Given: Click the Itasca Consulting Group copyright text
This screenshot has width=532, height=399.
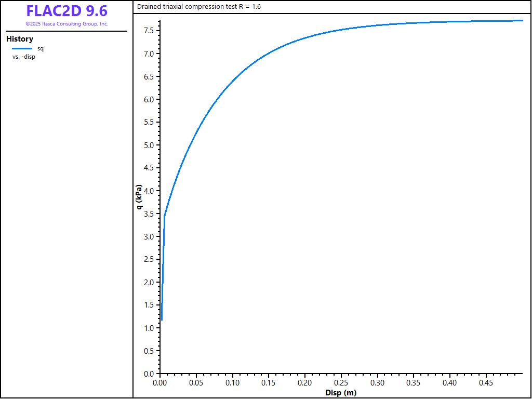Looking at the screenshot, I should click(66, 24).
